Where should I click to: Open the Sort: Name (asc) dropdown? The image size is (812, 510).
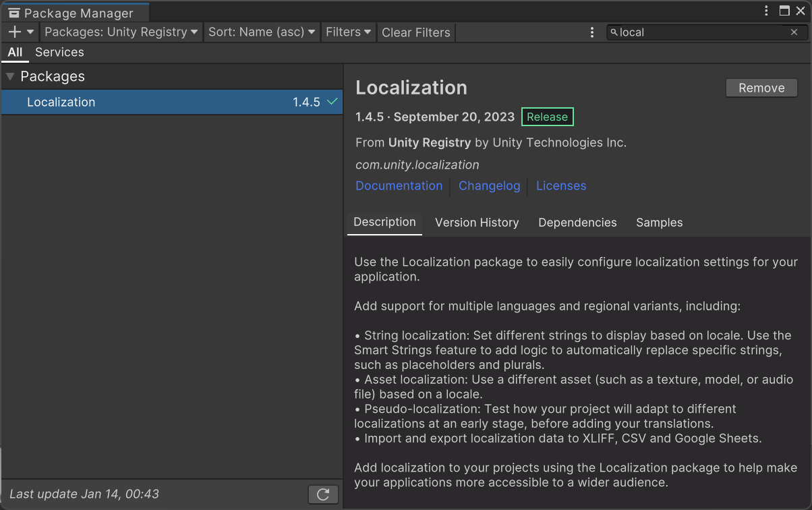tap(262, 32)
